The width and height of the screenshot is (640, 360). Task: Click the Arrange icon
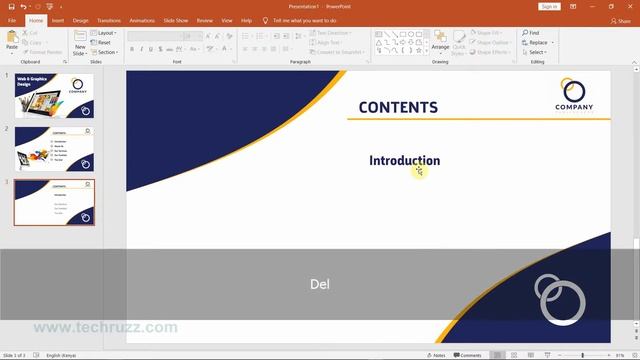click(x=440, y=37)
